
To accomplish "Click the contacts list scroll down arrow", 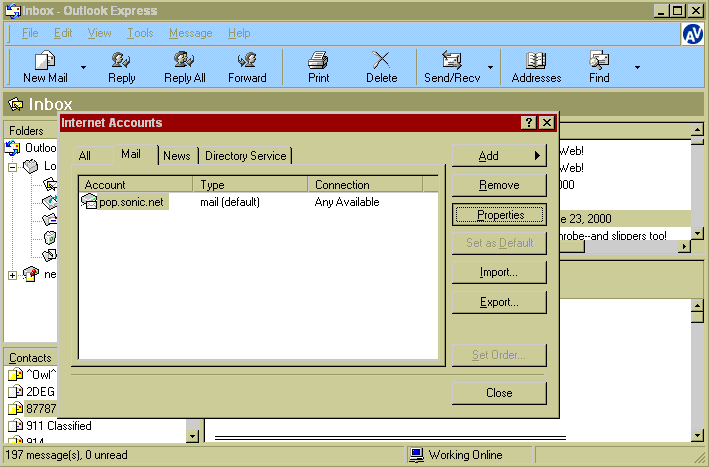I will (193, 436).
